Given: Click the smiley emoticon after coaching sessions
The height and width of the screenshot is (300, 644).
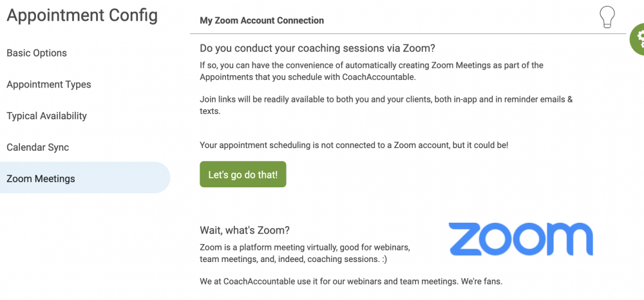Looking at the screenshot, I should (x=383, y=259).
